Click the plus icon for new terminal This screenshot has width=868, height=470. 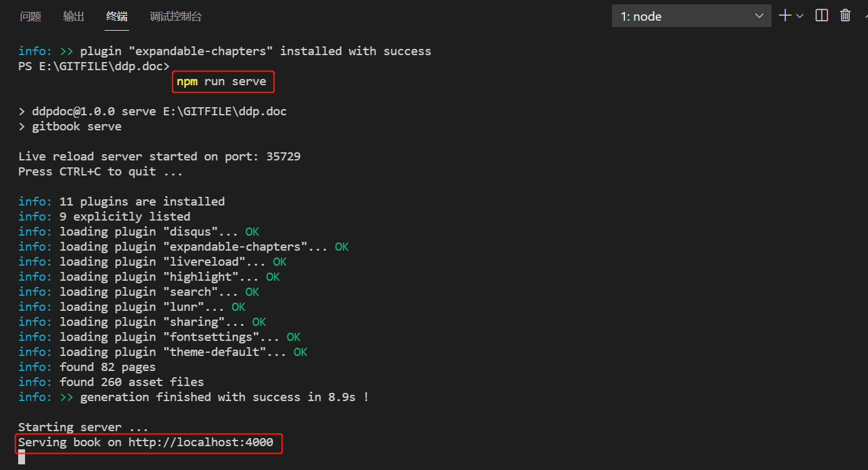pos(785,16)
